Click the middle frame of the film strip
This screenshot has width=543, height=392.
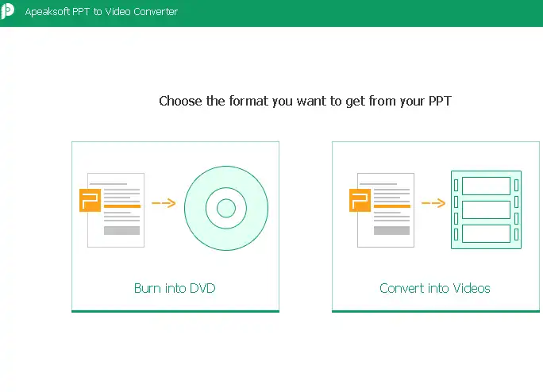486,209
